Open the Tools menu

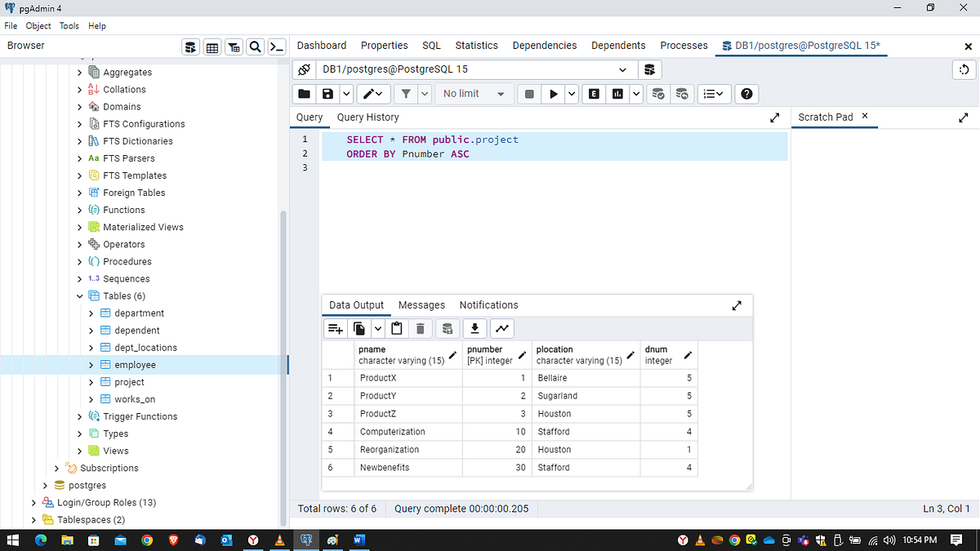(x=69, y=26)
